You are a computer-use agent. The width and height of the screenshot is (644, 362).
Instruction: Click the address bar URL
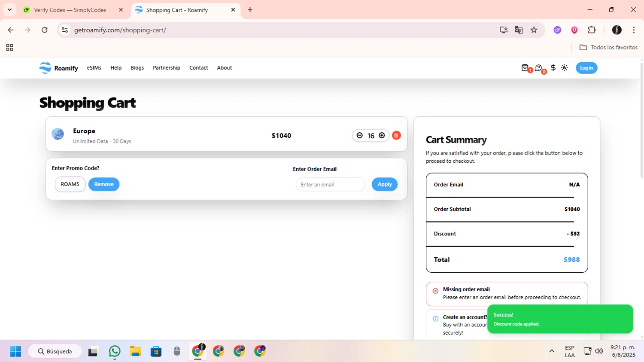tap(120, 30)
